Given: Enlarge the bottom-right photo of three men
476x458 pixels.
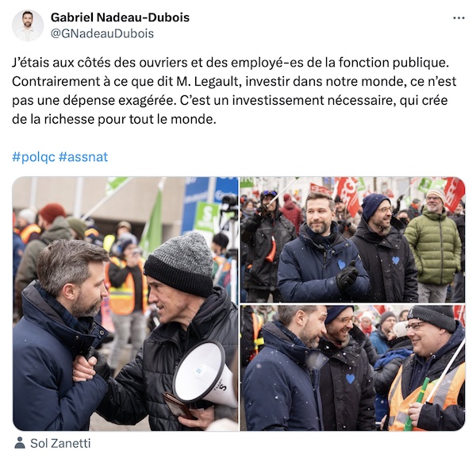Looking at the screenshot, I should [352, 368].
